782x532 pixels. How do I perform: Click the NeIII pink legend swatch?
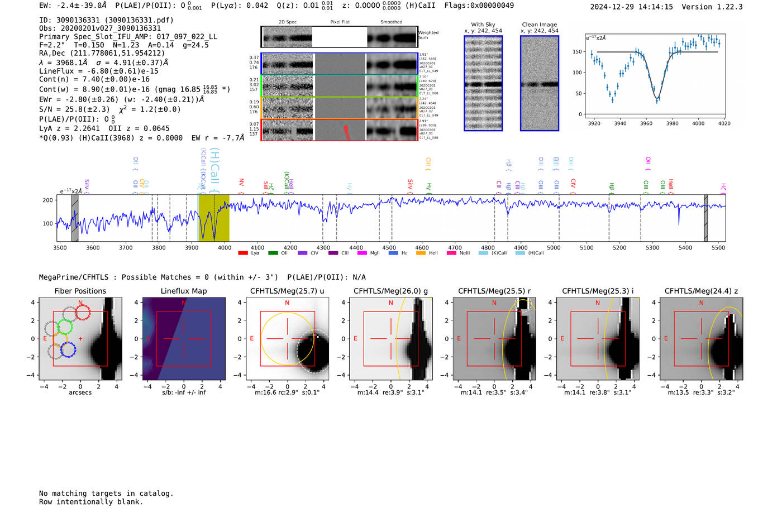pyautogui.click(x=451, y=253)
